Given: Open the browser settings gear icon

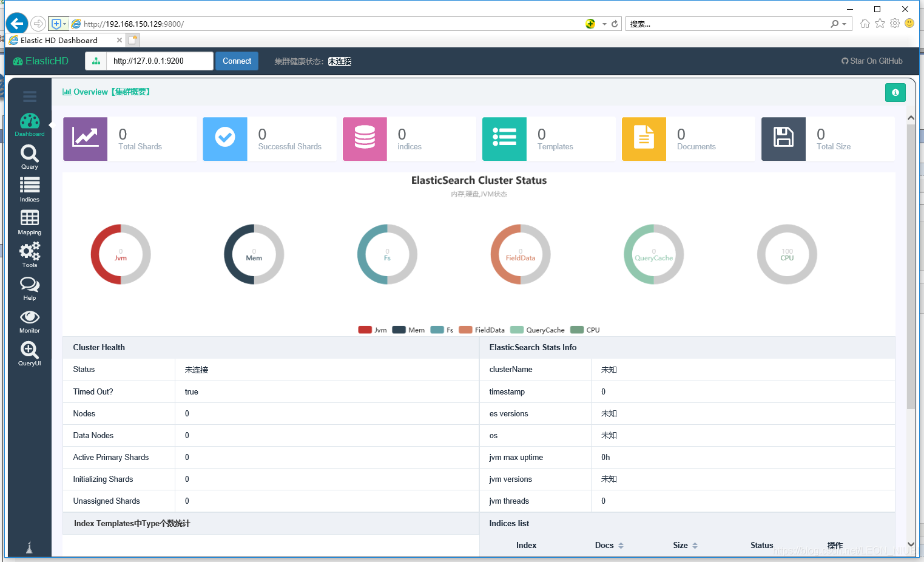Looking at the screenshot, I should coord(895,24).
